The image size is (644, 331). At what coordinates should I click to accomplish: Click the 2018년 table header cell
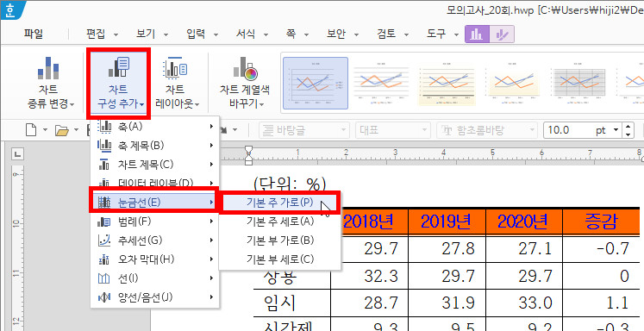click(x=369, y=222)
